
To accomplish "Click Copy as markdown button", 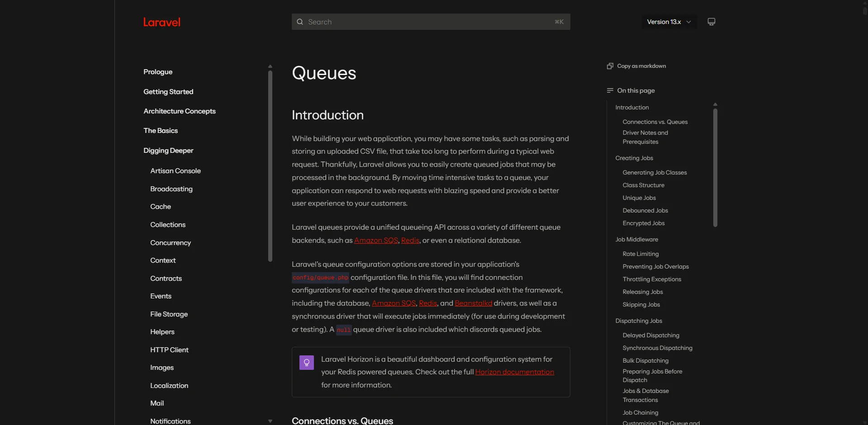I will 636,66.
